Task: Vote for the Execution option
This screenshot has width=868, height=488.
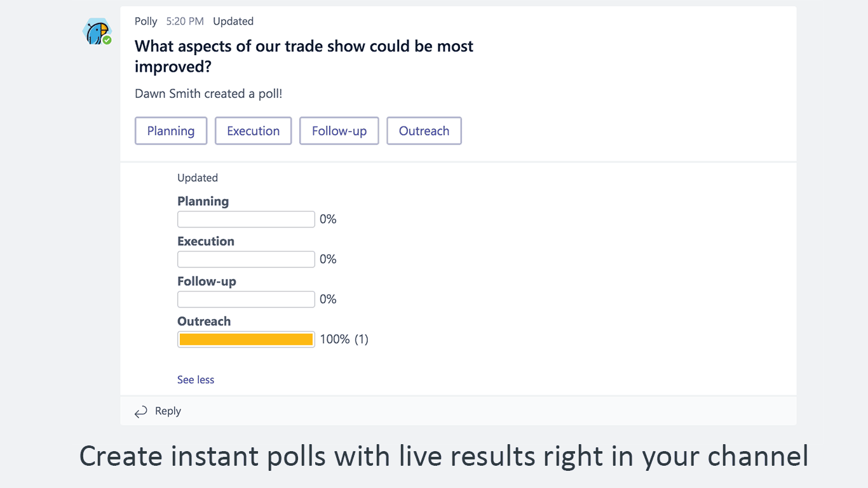Action: pos(253,131)
